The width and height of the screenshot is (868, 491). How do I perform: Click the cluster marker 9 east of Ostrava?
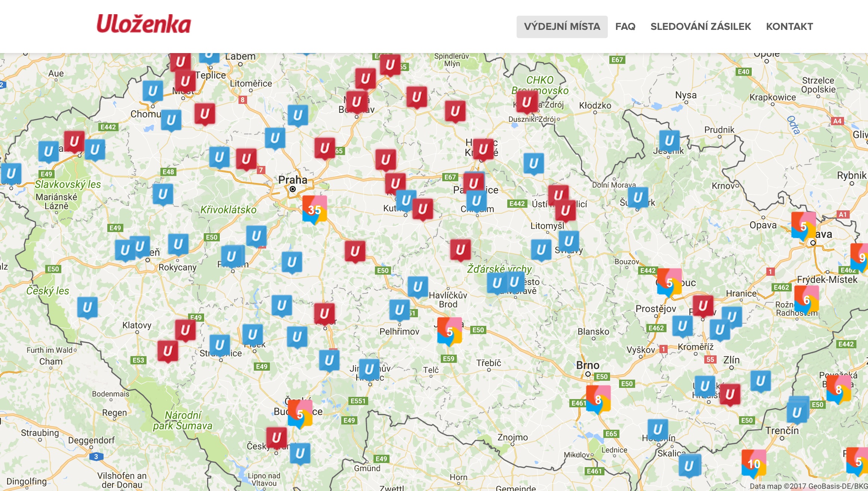click(x=860, y=257)
